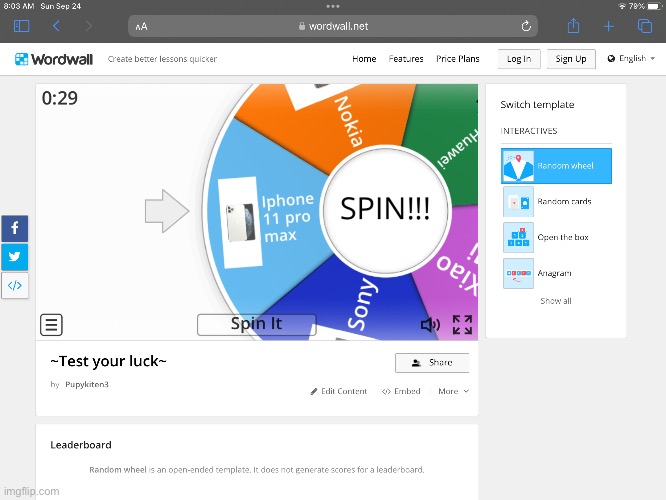Toggle fullscreen mode for the wheel
Viewport: 666px width, 500px height.
(462, 325)
